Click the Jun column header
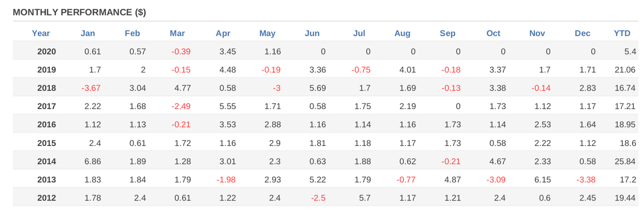 [x=312, y=33]
